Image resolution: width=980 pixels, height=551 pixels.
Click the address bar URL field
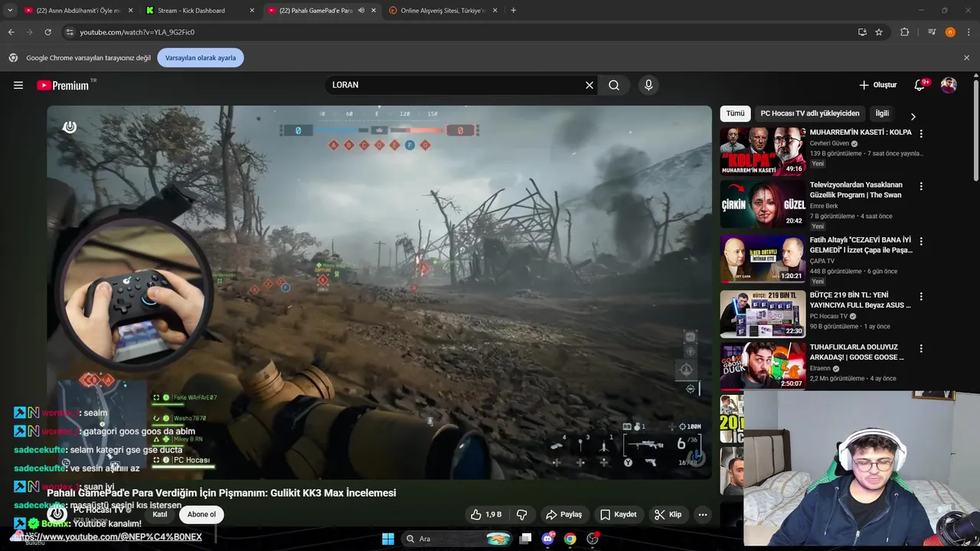click(459, 32)
